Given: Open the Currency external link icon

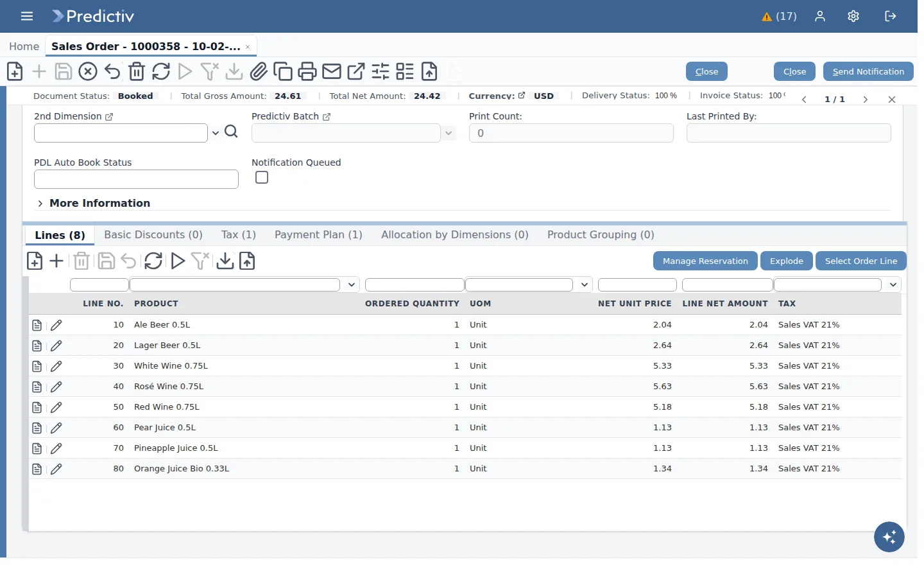Looking at the screenshot, I should point(522,95).
